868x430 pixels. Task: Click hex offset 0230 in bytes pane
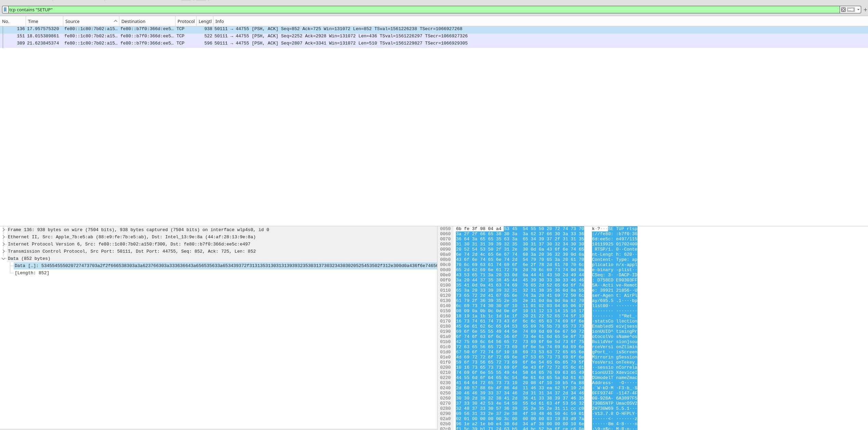click(445, 383)
